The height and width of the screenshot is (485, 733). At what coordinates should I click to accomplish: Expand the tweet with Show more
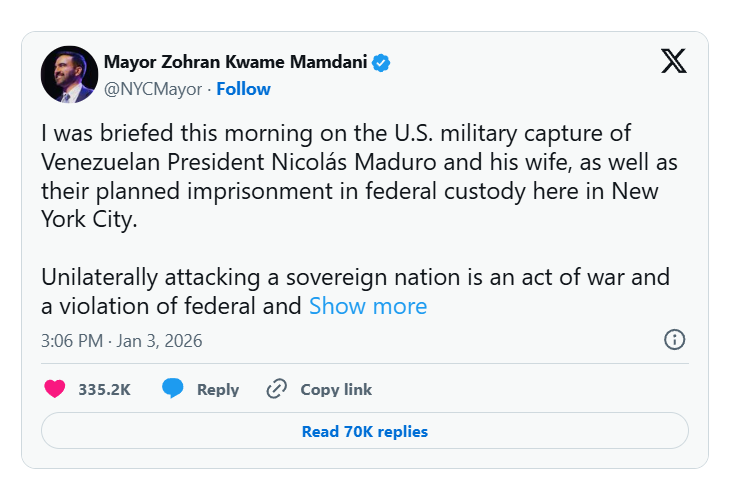click(x=367, y=306)
